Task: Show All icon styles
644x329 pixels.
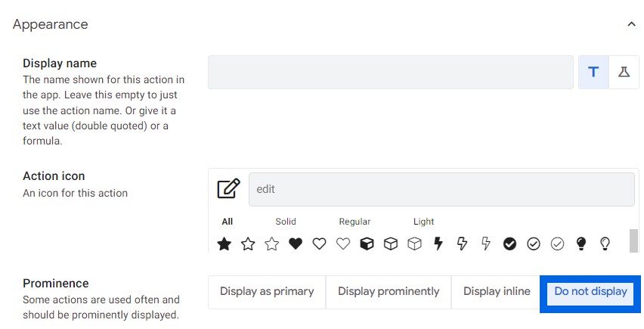Action: coord(227,222)
